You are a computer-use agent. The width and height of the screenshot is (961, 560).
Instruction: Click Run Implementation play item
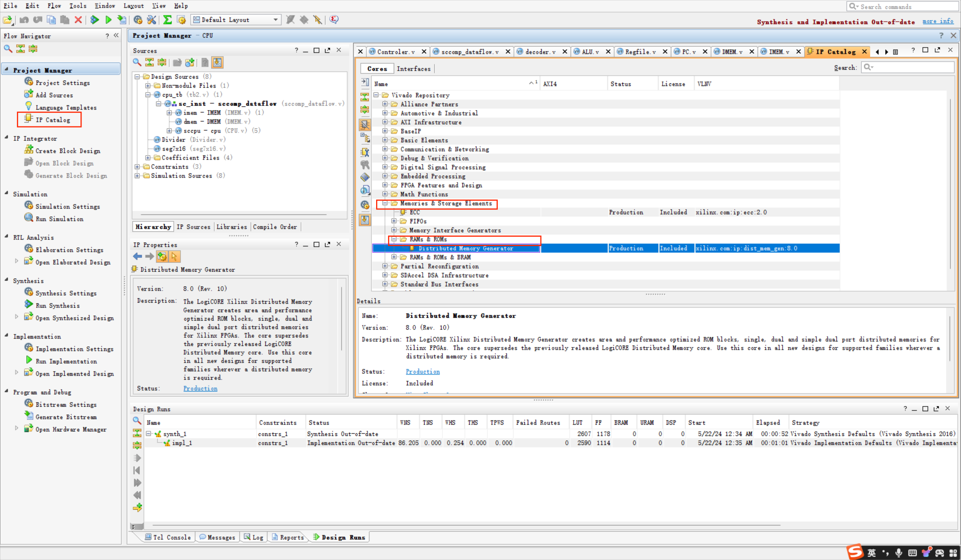[x=66, y=361]
